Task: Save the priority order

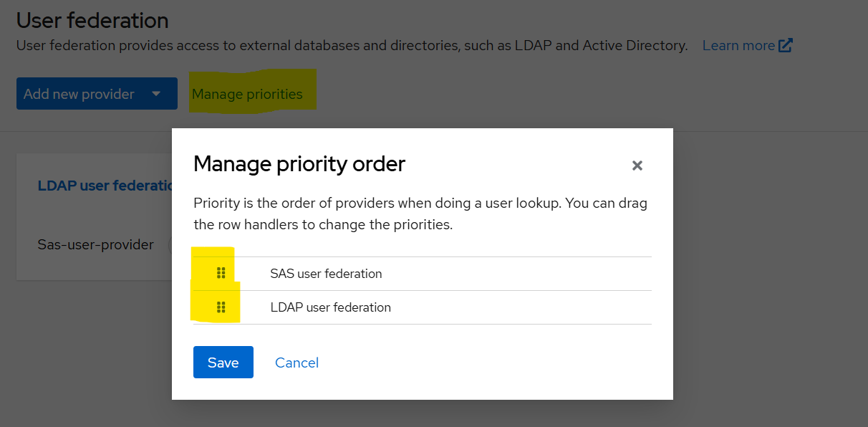Action: coord(223,363)
